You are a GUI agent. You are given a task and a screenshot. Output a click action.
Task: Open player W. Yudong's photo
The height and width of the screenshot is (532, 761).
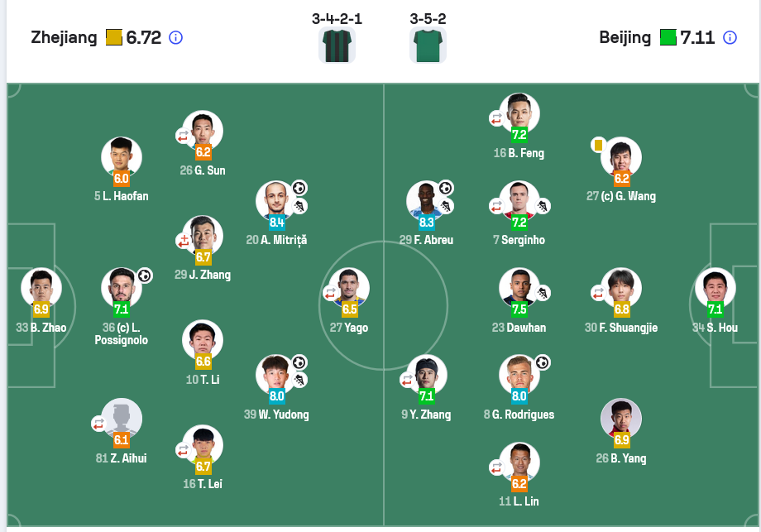click(276, 375)
